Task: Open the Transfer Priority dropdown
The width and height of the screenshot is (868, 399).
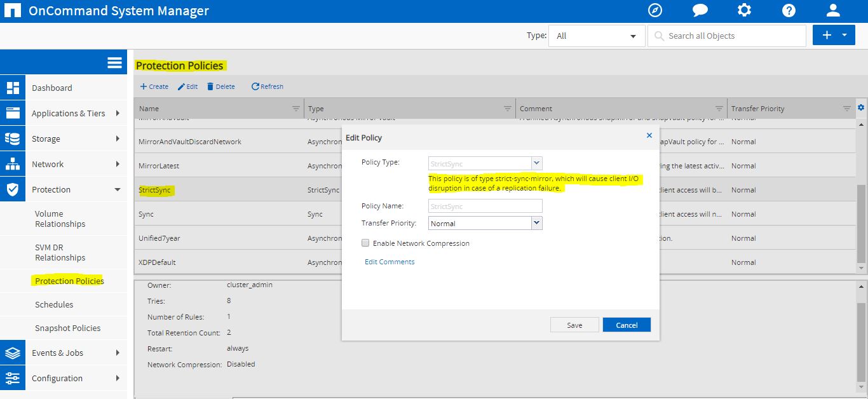Action: pyautogui.click(x=484, y=222)
